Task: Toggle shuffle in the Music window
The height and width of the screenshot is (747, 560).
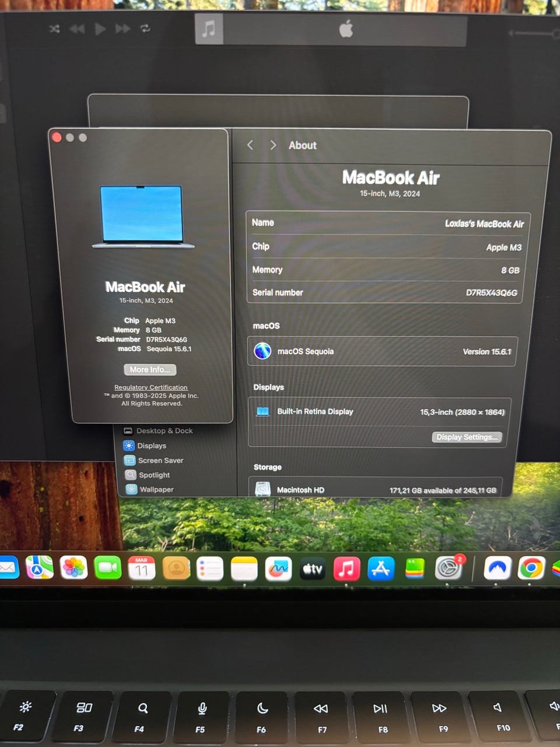Action: (54, 28)
